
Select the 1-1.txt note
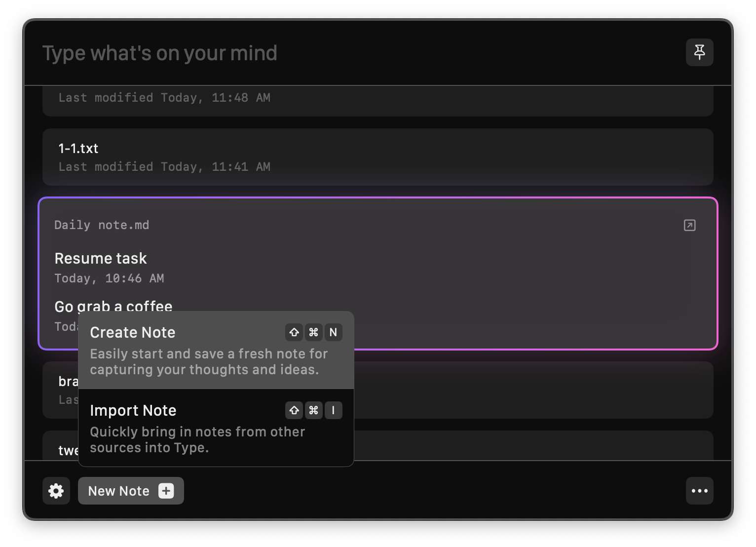click(x=378, y=157)
